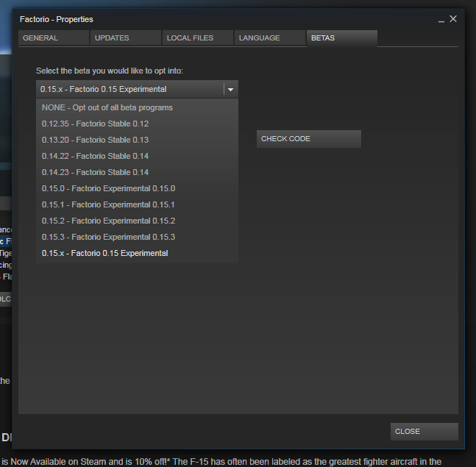Pick 0.14.23 - Factorio Stable 0.14

pos(137,172)
